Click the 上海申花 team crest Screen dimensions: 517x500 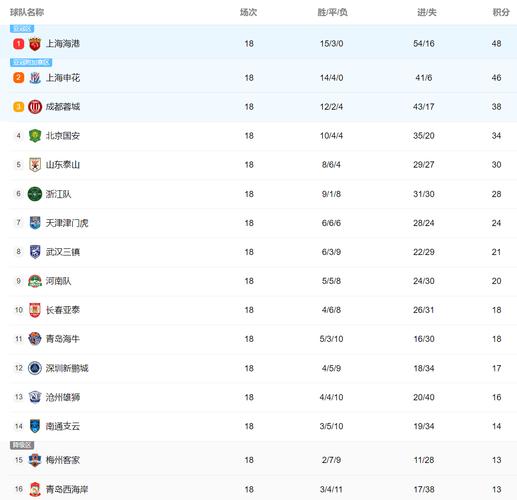35,78
